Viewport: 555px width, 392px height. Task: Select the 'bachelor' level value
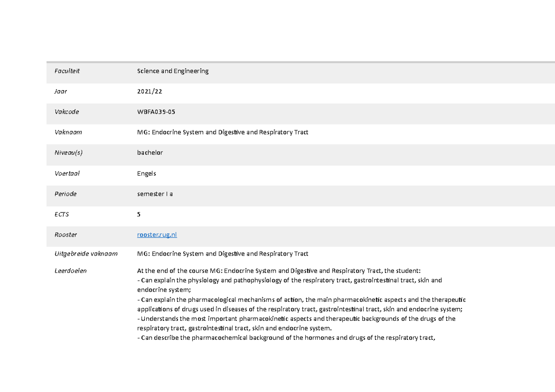tap(150, 153)
